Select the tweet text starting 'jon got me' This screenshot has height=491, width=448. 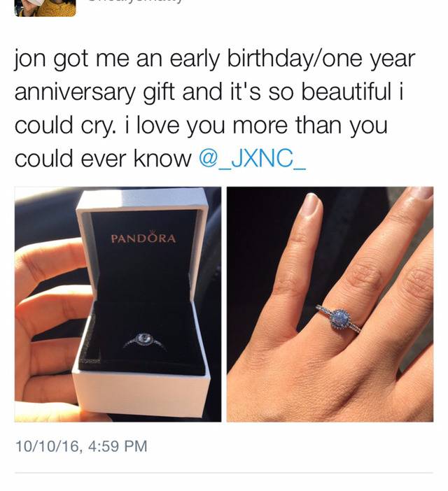(215, 108)
